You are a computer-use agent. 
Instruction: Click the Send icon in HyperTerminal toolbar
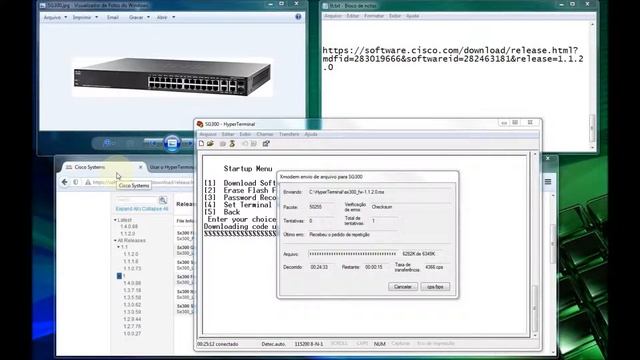click(x=245, y=144)
